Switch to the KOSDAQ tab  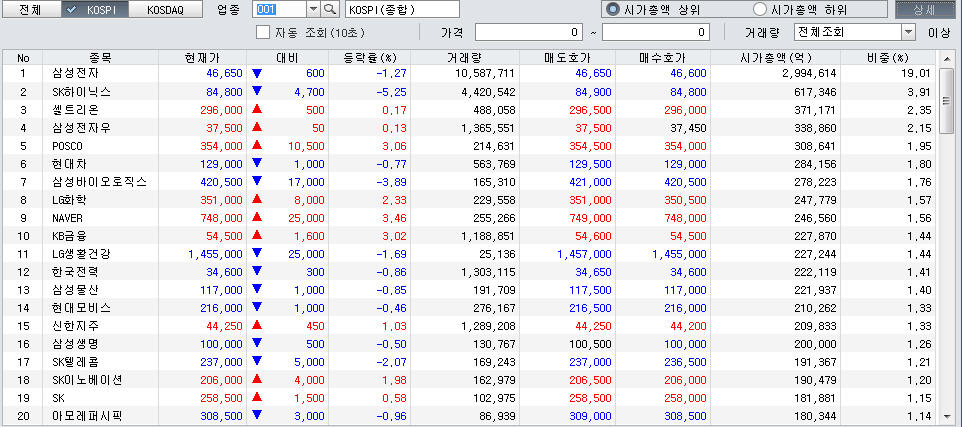[164, 9]
